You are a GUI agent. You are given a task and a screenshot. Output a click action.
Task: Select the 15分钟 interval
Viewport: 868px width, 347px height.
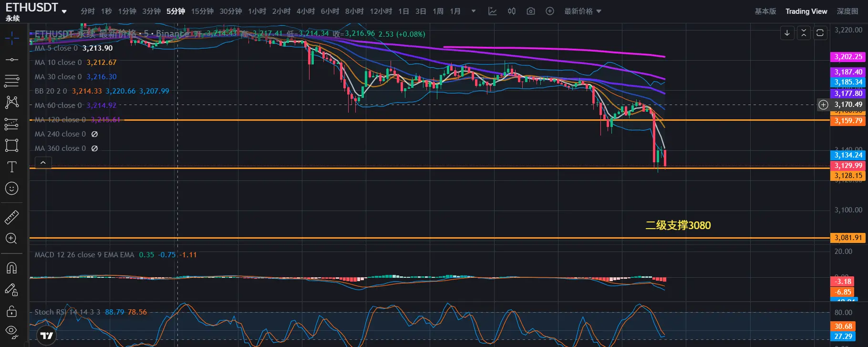point(202,11)
